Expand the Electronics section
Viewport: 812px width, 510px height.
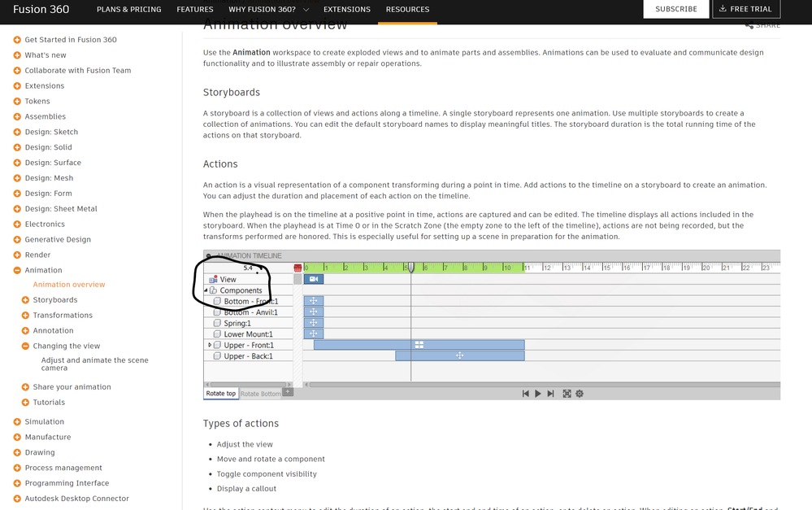point(17,224)
